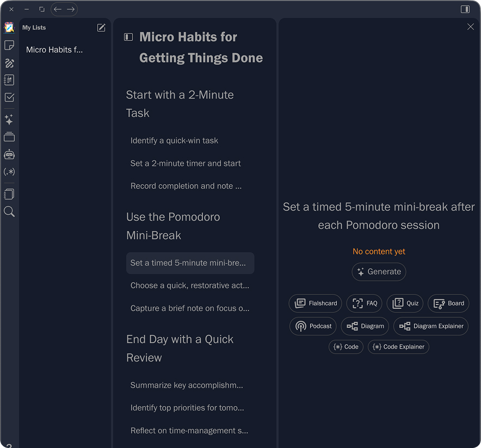This screenshot has width=481, height=448.
Task: Toggle list sidebar icon beside Micro Habits title
Action: [x=128, y=37]
